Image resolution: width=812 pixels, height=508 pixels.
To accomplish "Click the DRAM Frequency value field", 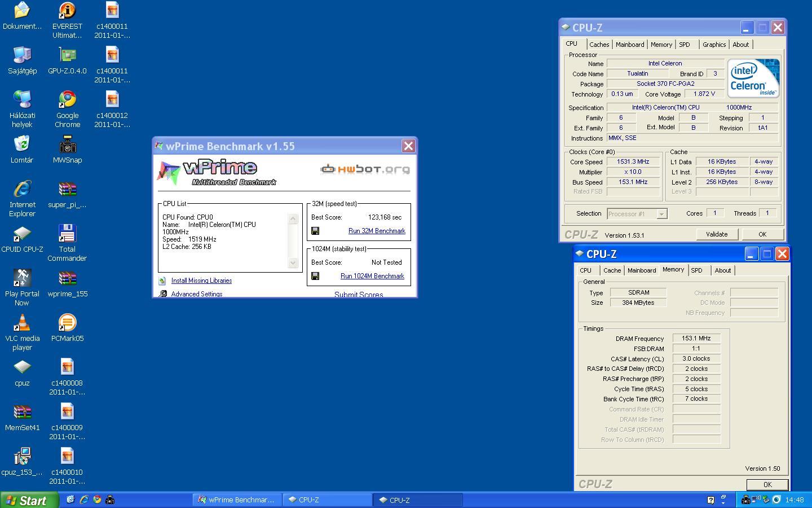I will [x=696, y=338].
